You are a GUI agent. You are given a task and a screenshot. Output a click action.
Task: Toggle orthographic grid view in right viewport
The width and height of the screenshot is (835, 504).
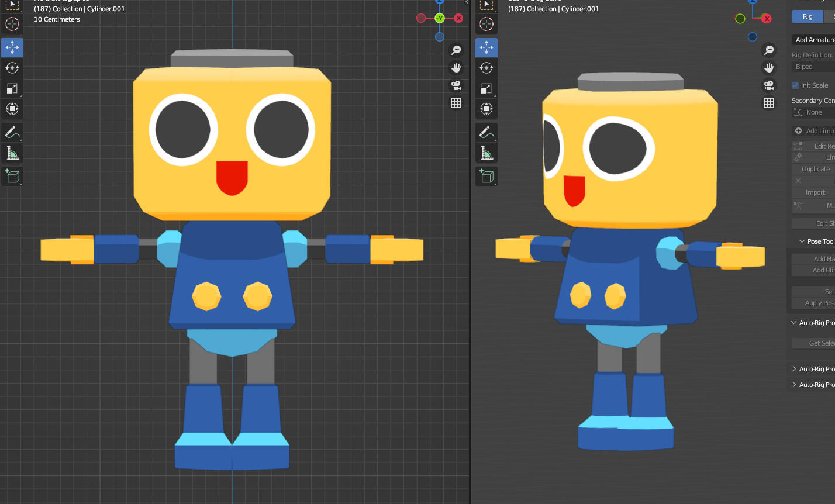pos(768,103)
